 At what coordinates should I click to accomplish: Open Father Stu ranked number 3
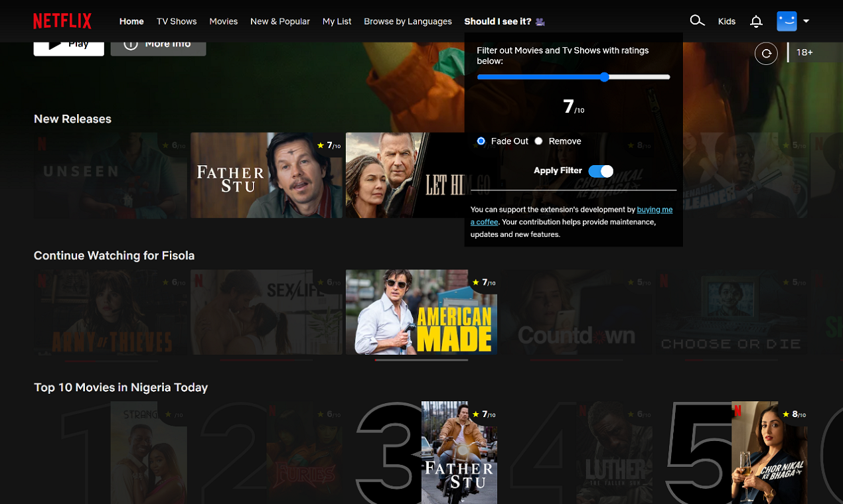(x=459, y=452)
